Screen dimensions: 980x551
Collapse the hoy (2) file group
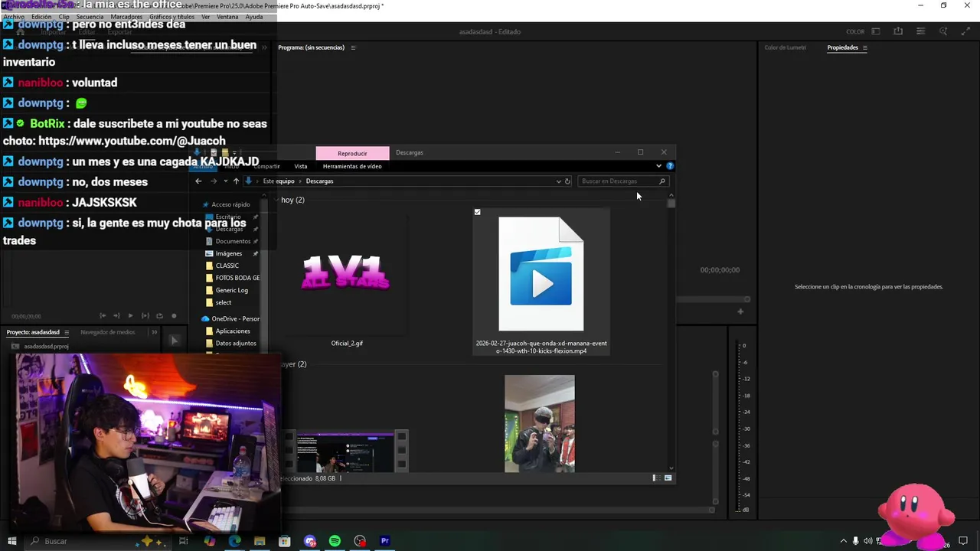click(x=277, y=200)
